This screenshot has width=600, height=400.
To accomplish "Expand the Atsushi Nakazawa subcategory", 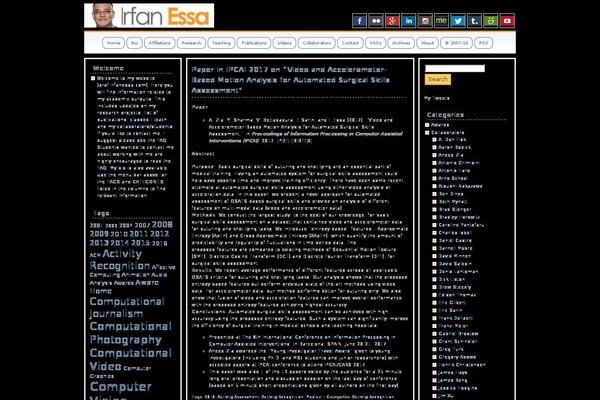I will (x=434, y=186).
